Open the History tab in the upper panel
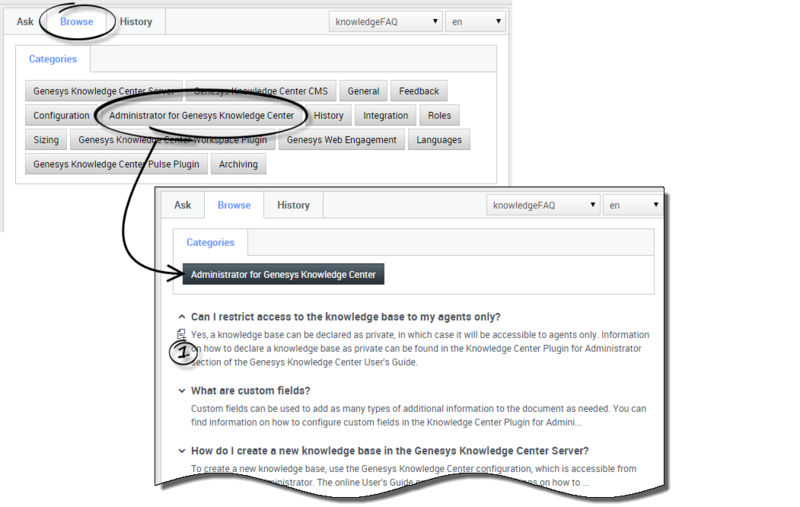 [x=136, y=22]
